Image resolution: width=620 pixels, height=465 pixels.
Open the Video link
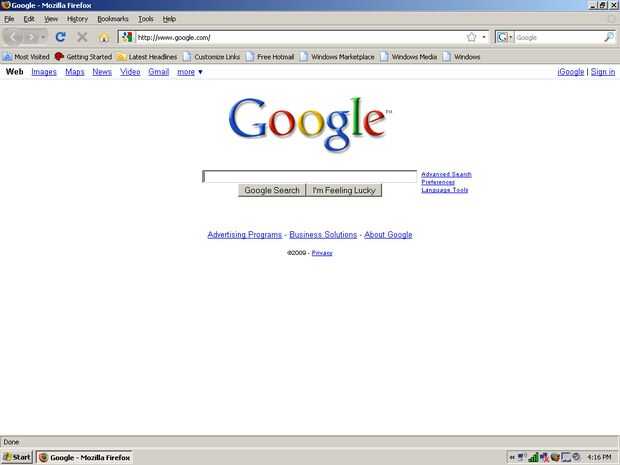coord(130,72)
